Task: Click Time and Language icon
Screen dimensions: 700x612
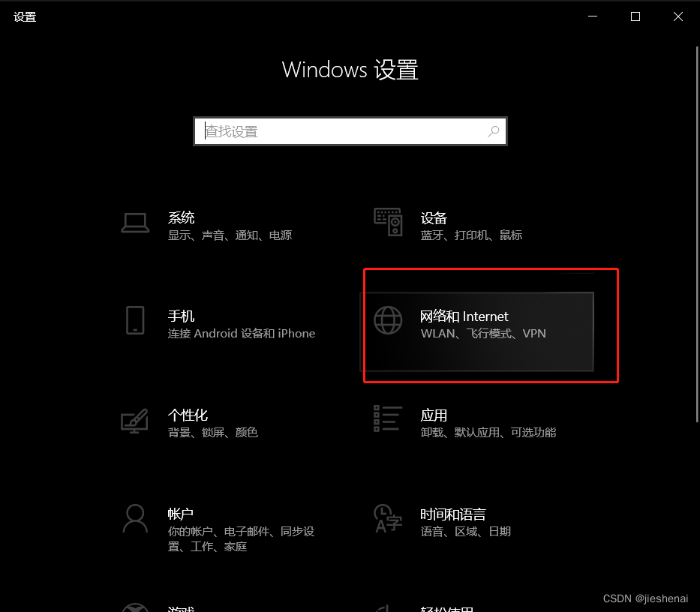Action: click(388, 518)
